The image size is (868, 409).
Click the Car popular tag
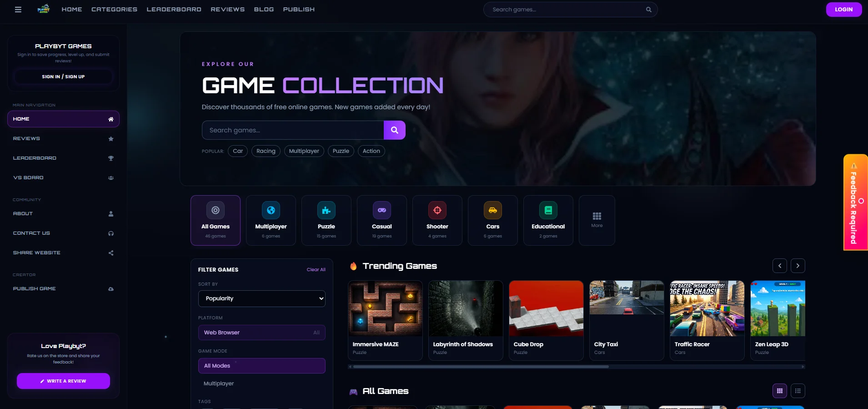point(238,151)
